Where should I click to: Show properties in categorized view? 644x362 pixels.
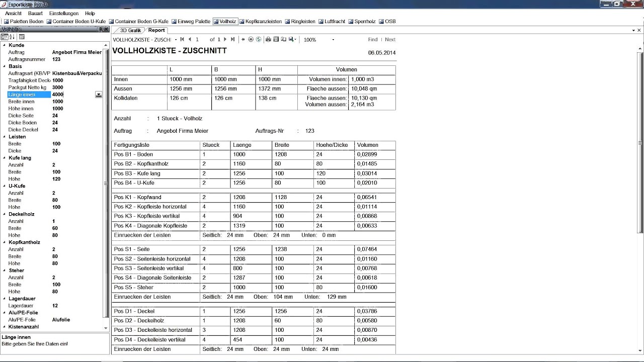pyautogui.click(x=5, y=37)
